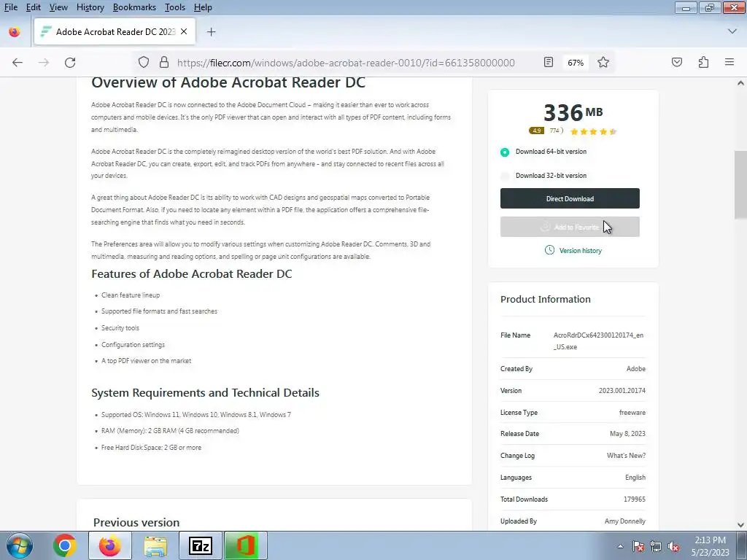Click the muted volume tray icon
The height and width of the screenshot is (560, 747).
[x=673, y=546]
